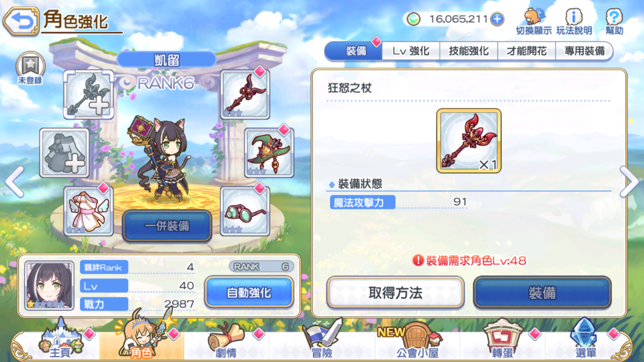Image resolution: width=644 pixels, height=362 pixels.
Task: Toggle the 未登錄 favorite star badge
Action: pyautogui.click(x=30, y=68)
